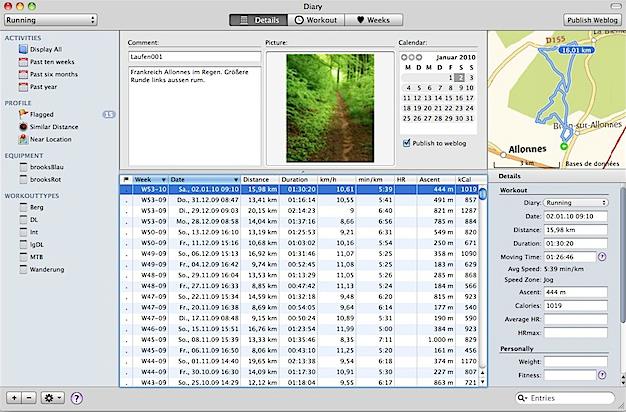Click the Fitness info icon

click(x=602, y=375)
